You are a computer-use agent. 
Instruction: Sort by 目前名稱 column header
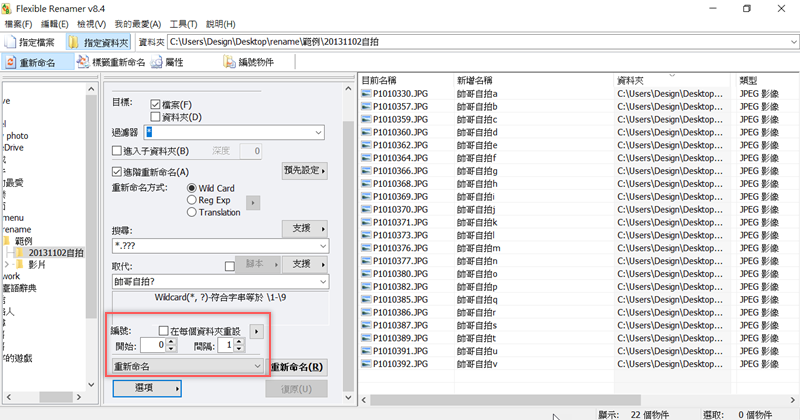click(x=406, y=80)
